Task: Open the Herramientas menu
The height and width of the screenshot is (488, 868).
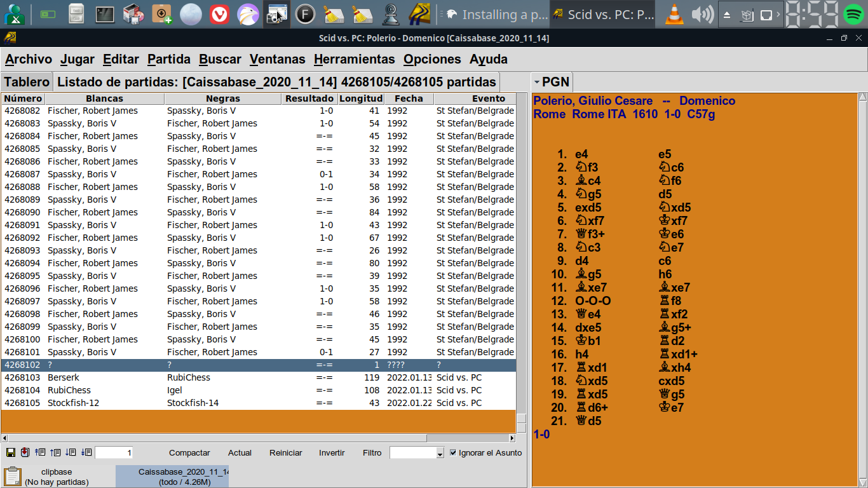Action: click(x=355, y=59)
